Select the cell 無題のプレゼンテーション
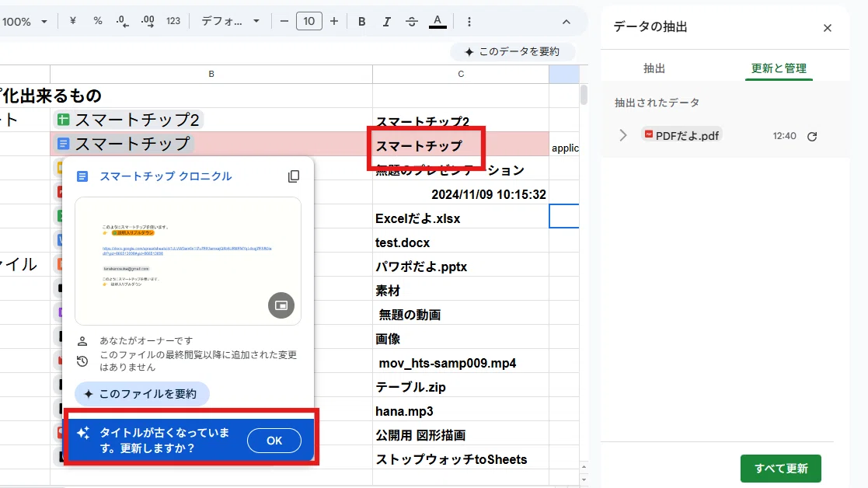Viewport: 868px width, 488px height. click(461, 169)
